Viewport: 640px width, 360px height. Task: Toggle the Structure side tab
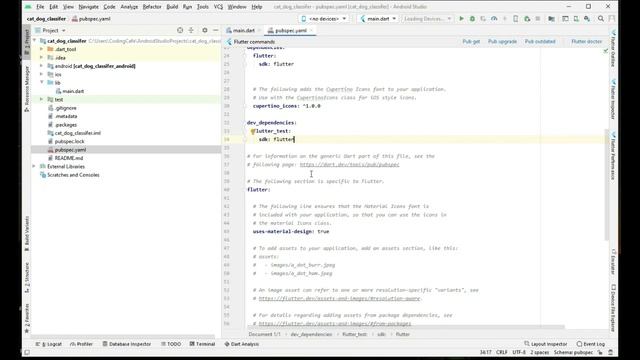coord(27,278)
